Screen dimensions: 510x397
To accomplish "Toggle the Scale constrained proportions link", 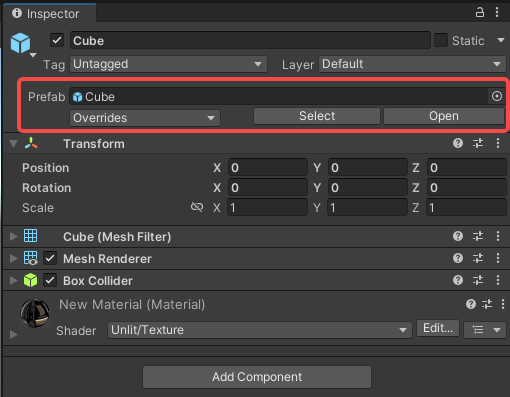I will coord(197,207).
